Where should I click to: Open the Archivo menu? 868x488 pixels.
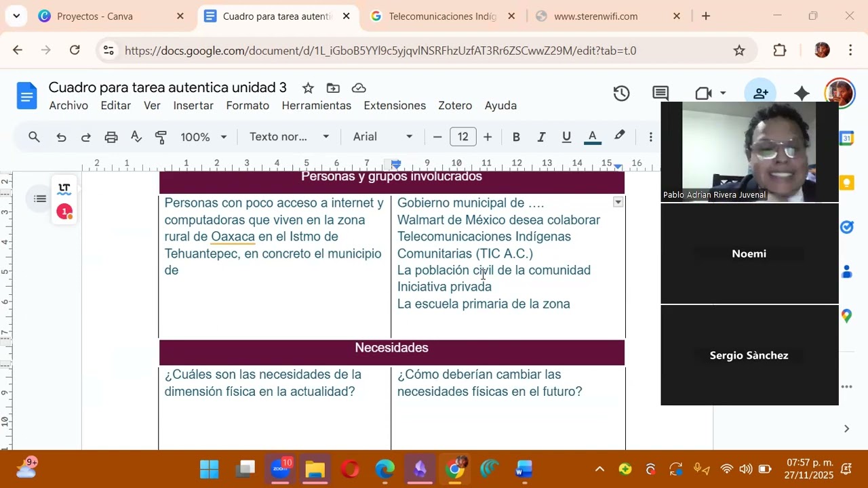[x=68, y=106]
